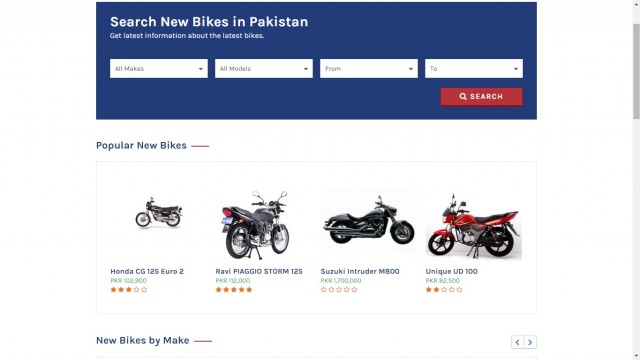
Task: Click the red Unique UD 100 bike image
Action: coord(474,226)
